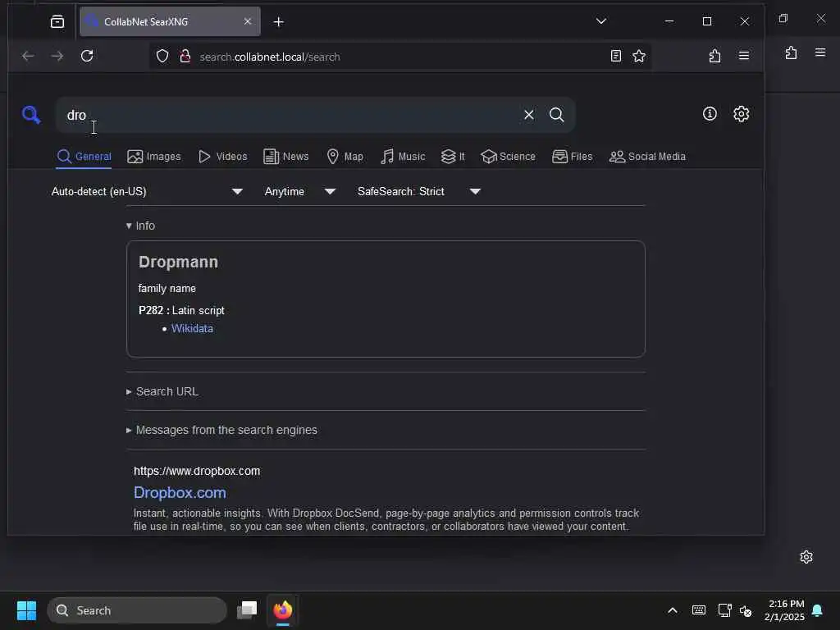Open a new browser tab
Viewport: 840px width, 630px height.
pos(279,22)
